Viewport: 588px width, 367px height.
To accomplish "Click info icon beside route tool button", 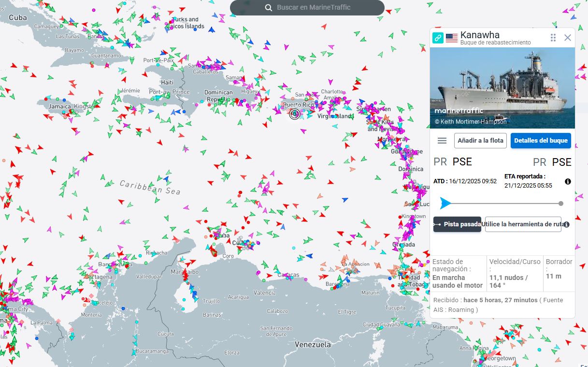I will coord(566,224).
